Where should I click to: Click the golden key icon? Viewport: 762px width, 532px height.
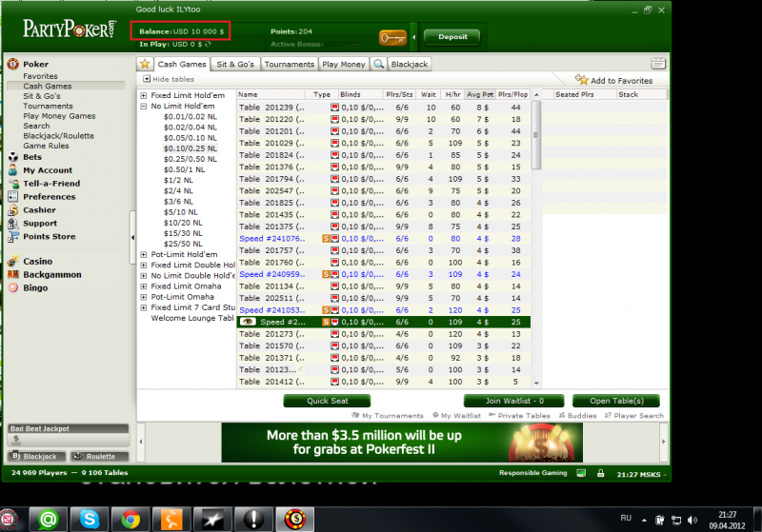click(392, 37)
